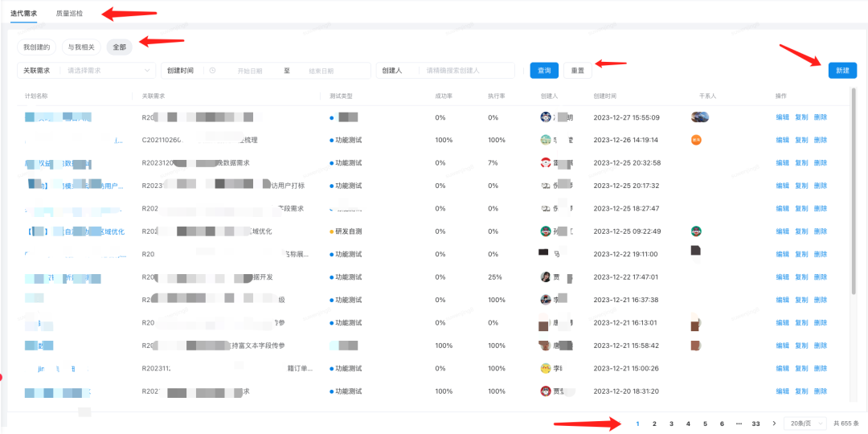This screenshot has width=868, height=434.
Task: Click creator avatar in 2023-12-22 17:47:01 row
Action: 546,276
